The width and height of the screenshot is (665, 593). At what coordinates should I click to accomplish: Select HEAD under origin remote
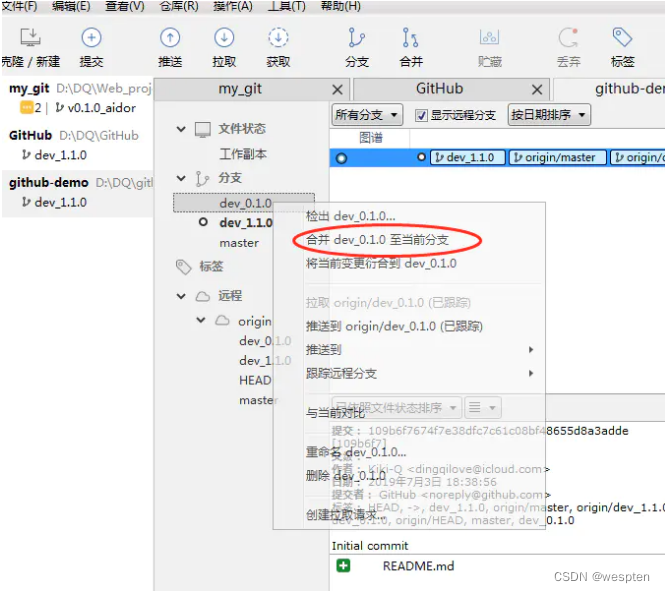coord(255,380)
